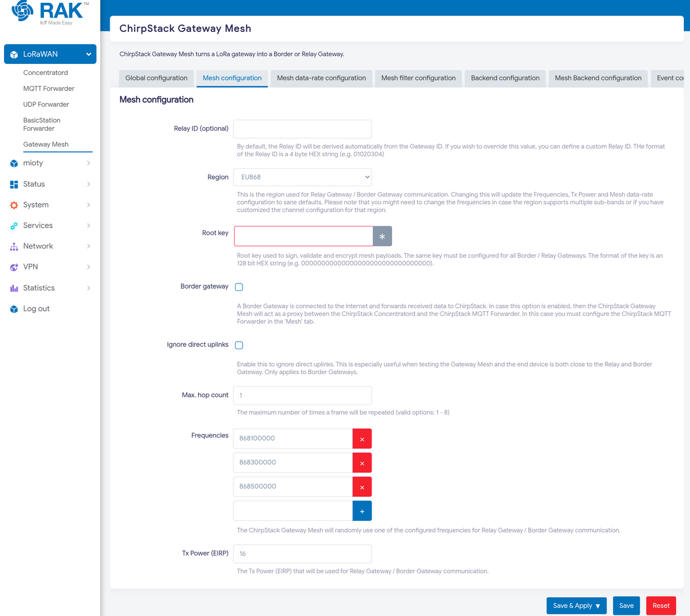
Task: Expand the VPN menu chevron
Action: pyautogui.click(x=88, y=267)
